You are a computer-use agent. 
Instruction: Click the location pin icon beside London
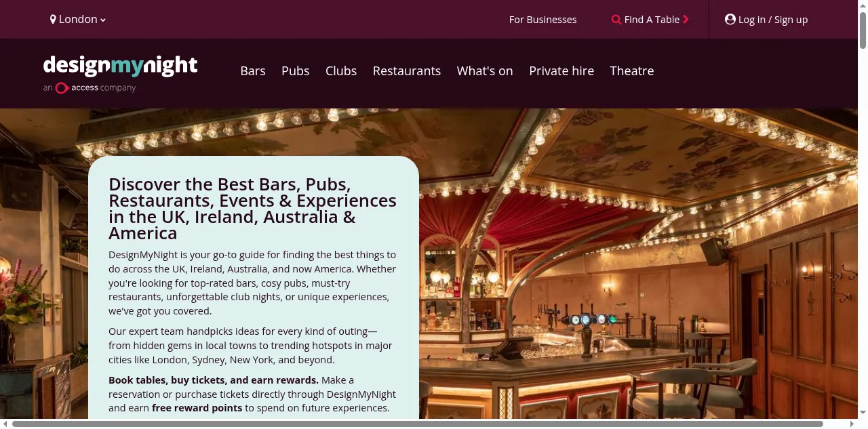coord(53,20)
